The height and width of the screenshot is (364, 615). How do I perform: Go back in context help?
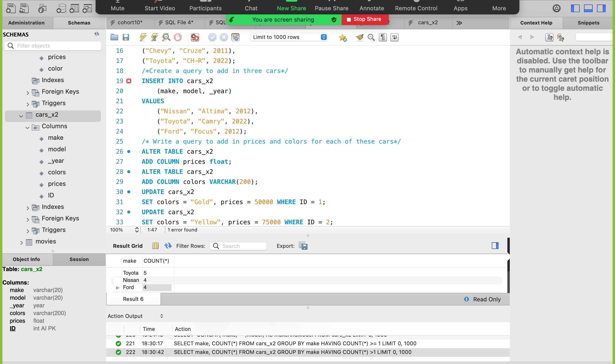(520, 37)
